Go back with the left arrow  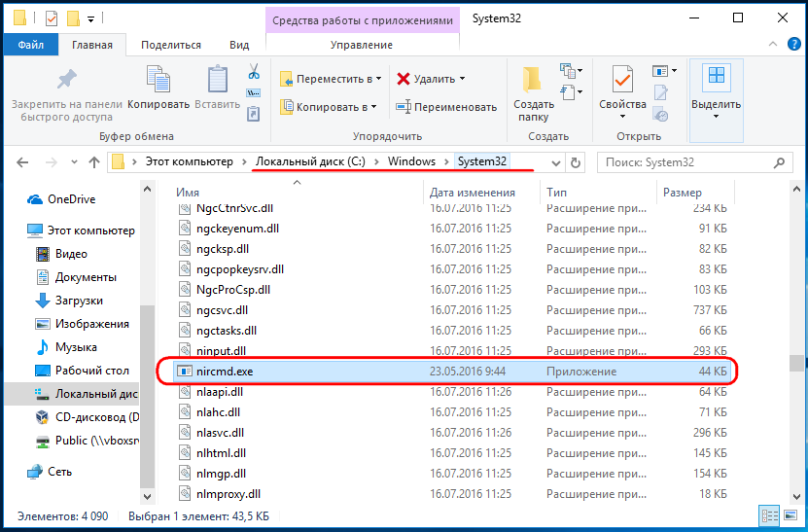(x=22, y=162)
